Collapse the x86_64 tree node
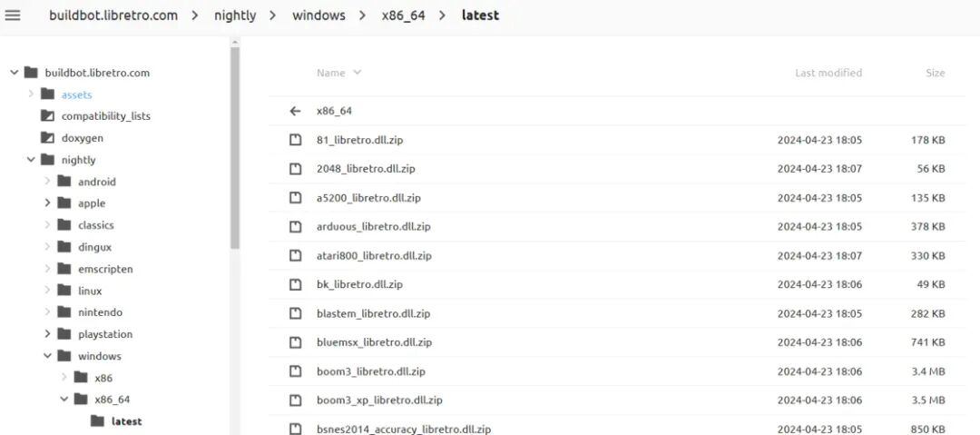Viewport: 980px width, 435px height. (x=64, y=400)
